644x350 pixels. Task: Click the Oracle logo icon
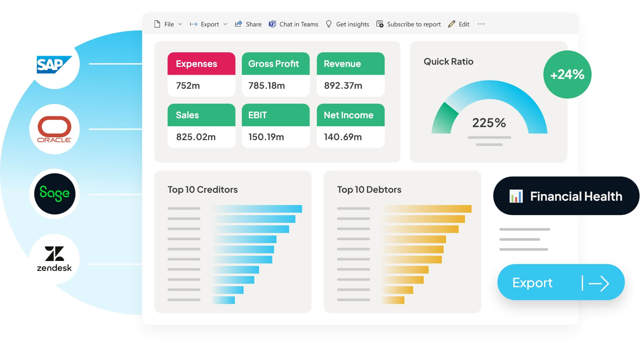[54, 129]
